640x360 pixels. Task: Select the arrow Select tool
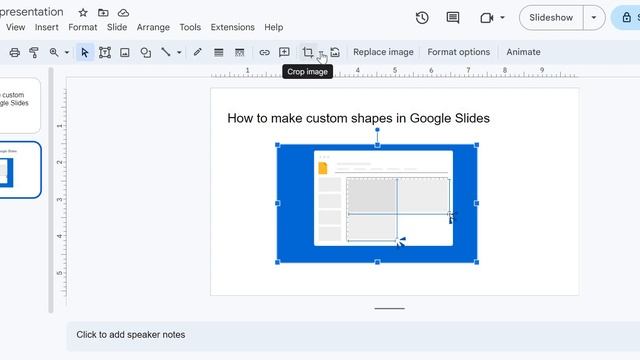85,52
